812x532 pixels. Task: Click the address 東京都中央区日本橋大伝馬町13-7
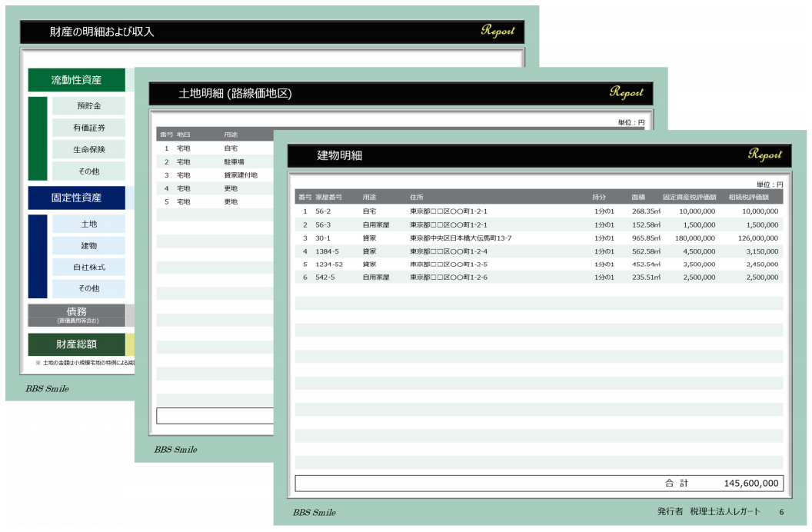(461, 238)
